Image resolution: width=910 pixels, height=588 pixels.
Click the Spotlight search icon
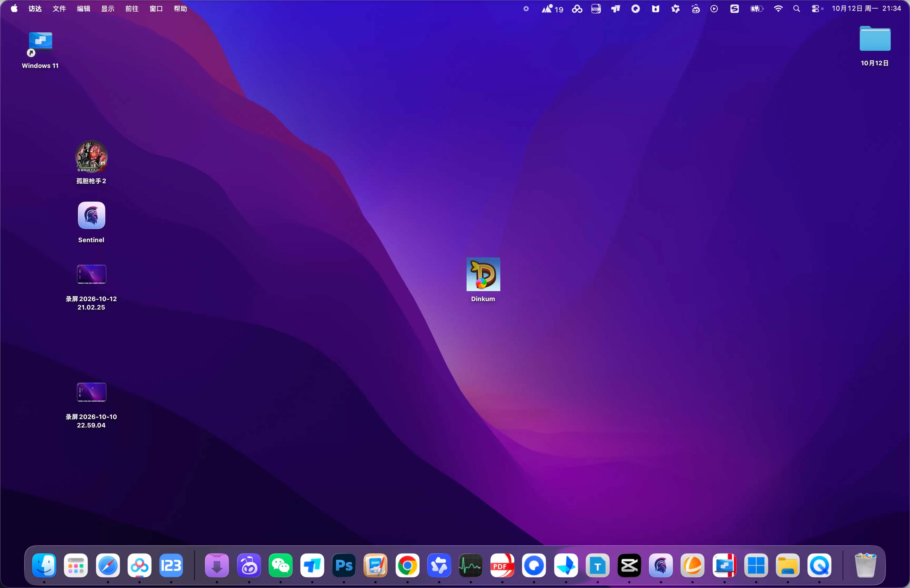coord(797,8)
